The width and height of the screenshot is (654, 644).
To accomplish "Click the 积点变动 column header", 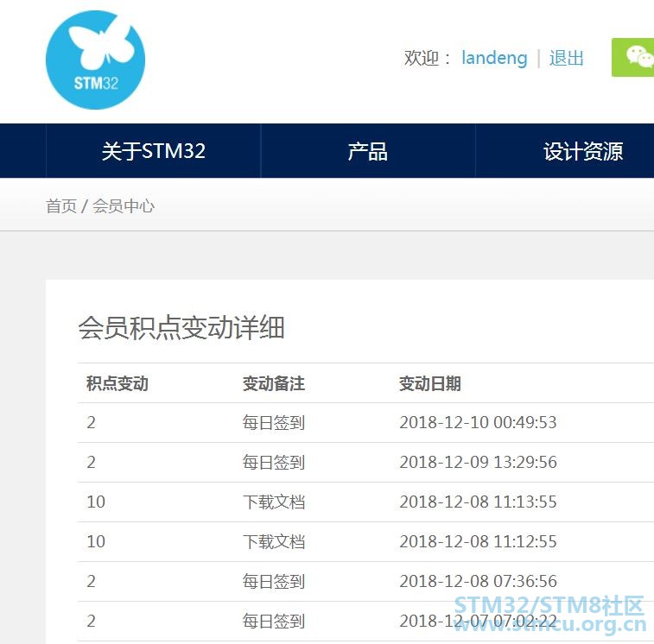I will (x=117, y=383).
